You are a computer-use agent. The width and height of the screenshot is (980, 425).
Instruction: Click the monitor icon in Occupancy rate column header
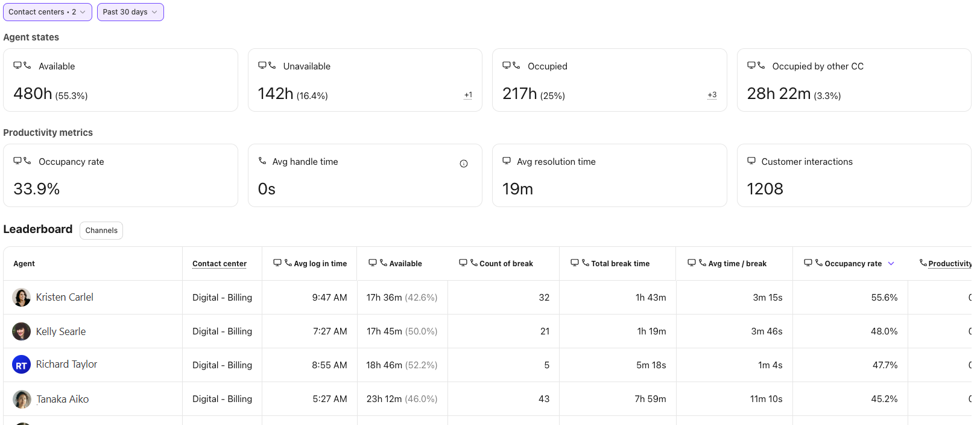[808, 263]
